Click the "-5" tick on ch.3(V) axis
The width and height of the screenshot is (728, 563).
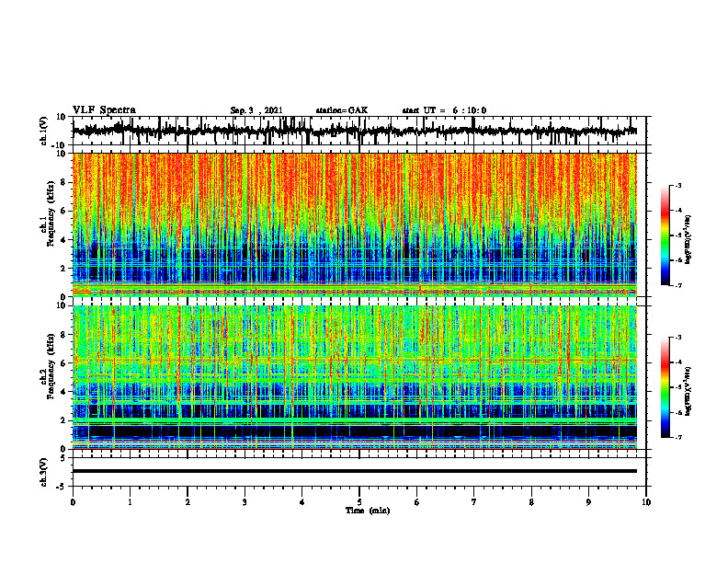pyautogui.click(x=62, y=487)
